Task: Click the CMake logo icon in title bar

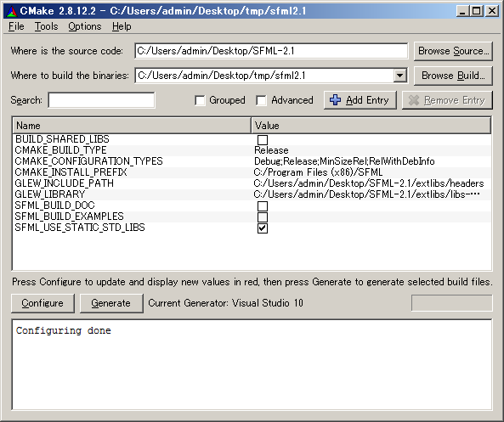Action: (x=12, y=11)
